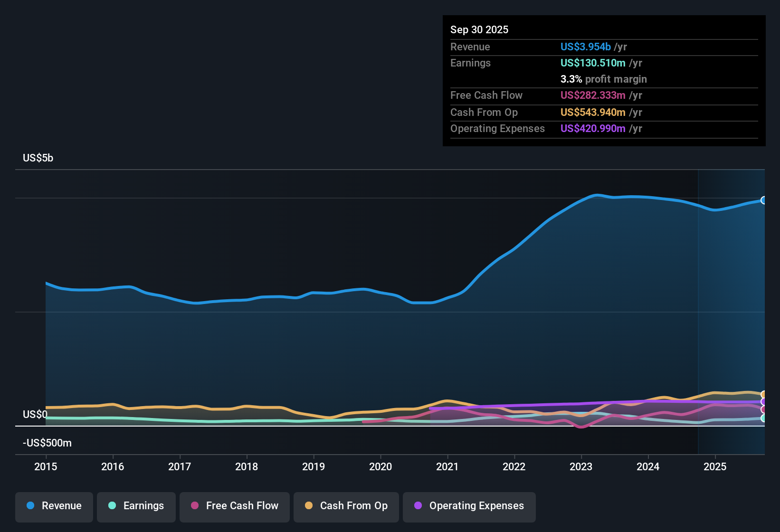Click the pink Free Cash Flow legend dot

point(194,506)
